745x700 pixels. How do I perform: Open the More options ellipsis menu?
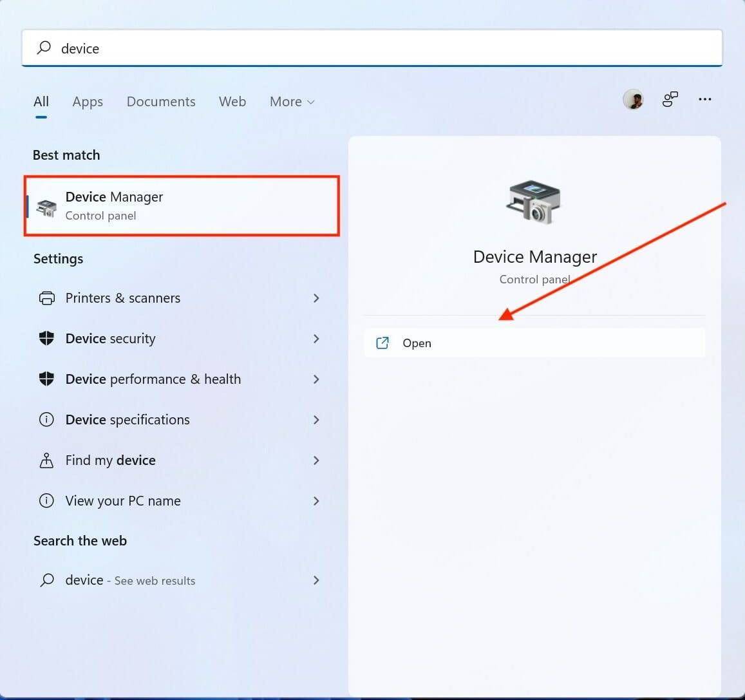tap(704, 99)
